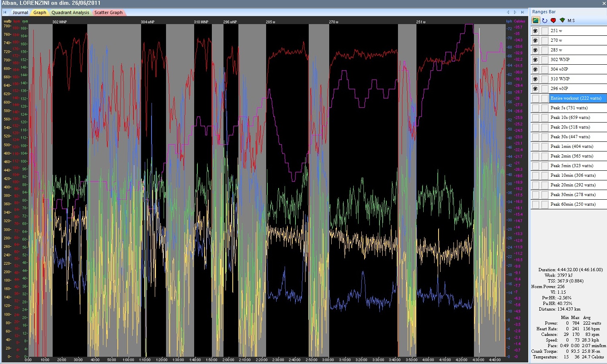Switch to the Graph tab

pos(40,12)
